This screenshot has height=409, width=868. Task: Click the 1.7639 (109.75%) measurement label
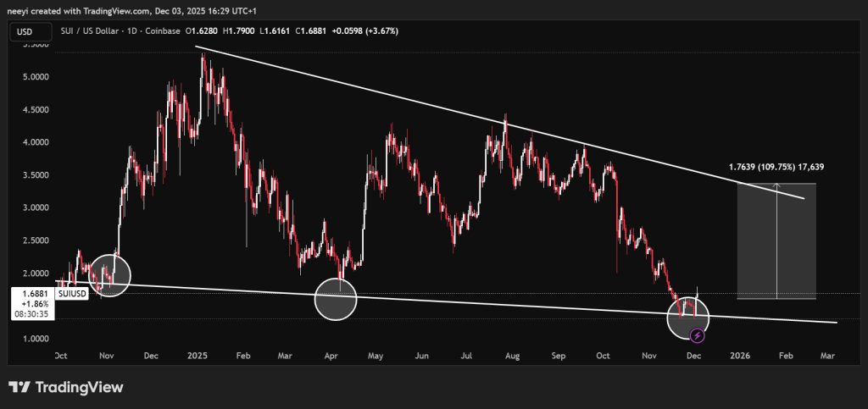[778, 167]
